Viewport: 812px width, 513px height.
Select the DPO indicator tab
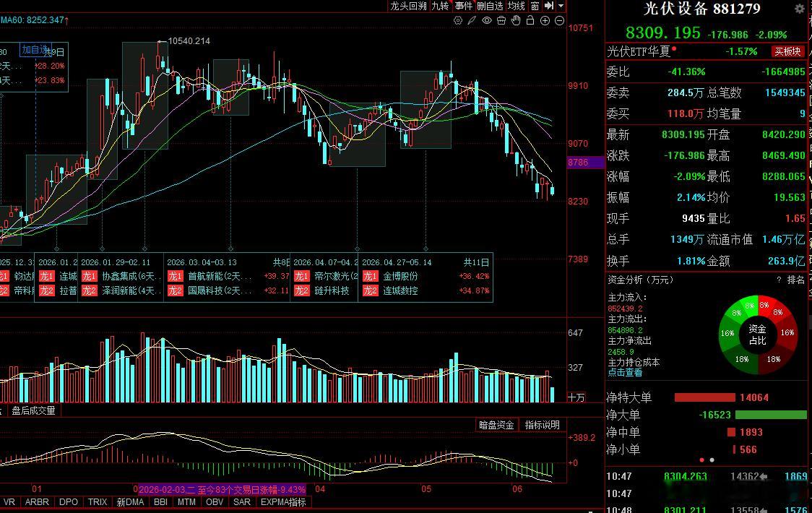(x=69, y=501)
